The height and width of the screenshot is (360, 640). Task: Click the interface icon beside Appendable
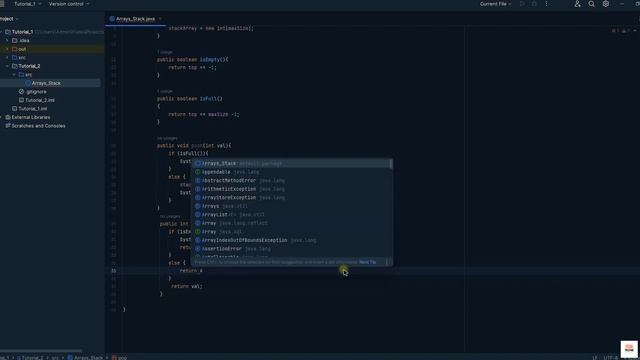point(198,172)
